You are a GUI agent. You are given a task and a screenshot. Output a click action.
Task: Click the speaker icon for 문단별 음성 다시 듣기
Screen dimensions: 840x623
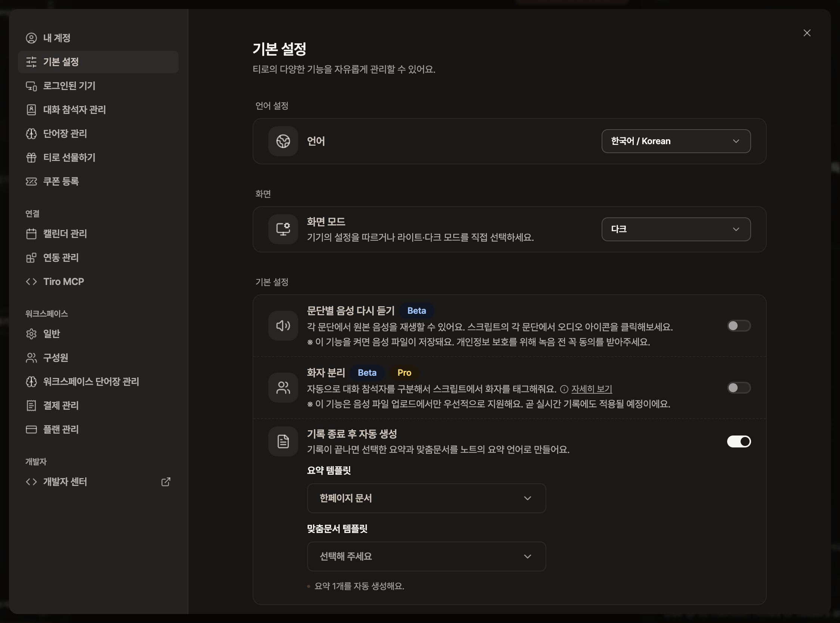[x=283, y=325]
